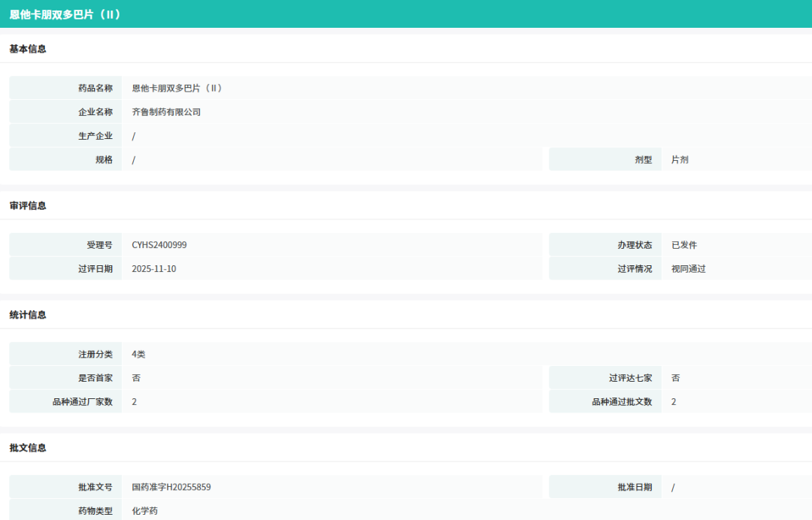
Task: Click approval number 国药准字H20255859
Action: tap(171, 488)
